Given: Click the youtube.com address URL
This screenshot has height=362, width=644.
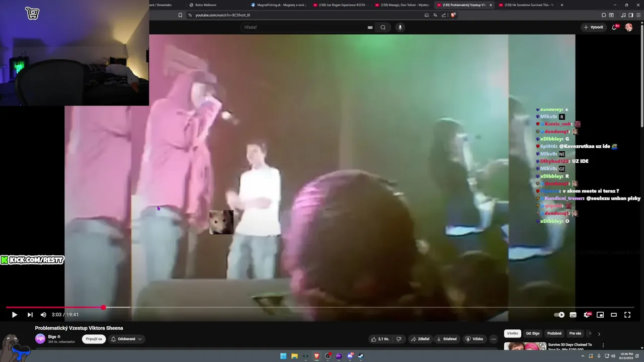Looking at the screenshot, I should 222,15.
